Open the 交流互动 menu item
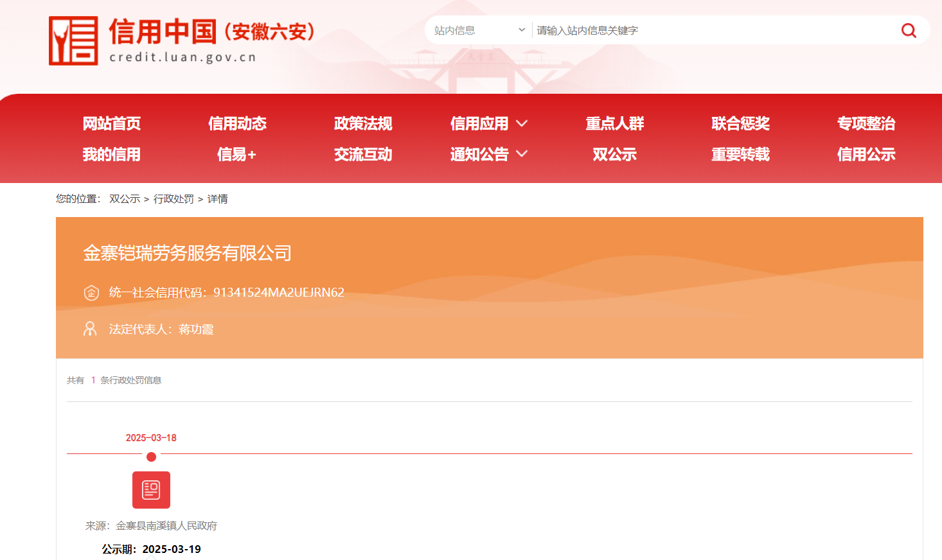942x560 pixels. 363,154
